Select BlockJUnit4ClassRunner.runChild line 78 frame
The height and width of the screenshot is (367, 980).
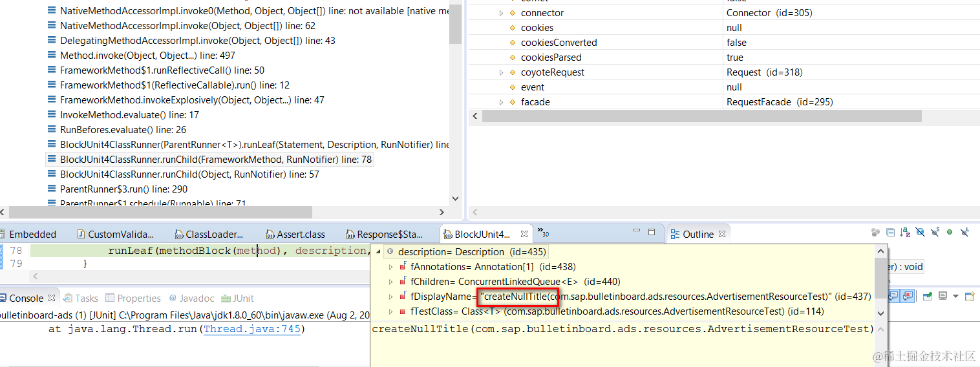[x=209, y=160]
